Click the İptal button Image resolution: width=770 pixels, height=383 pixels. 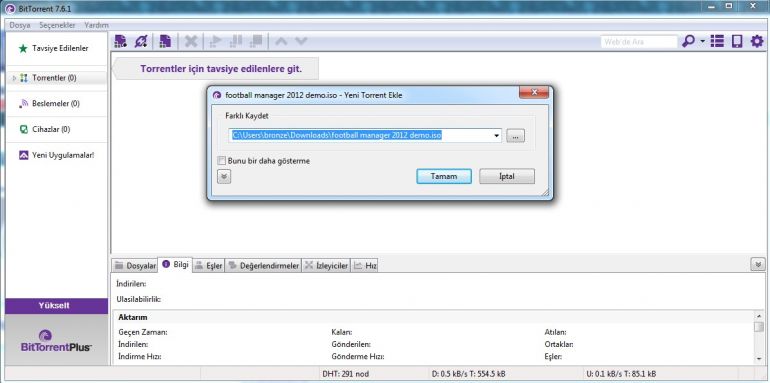507,176
